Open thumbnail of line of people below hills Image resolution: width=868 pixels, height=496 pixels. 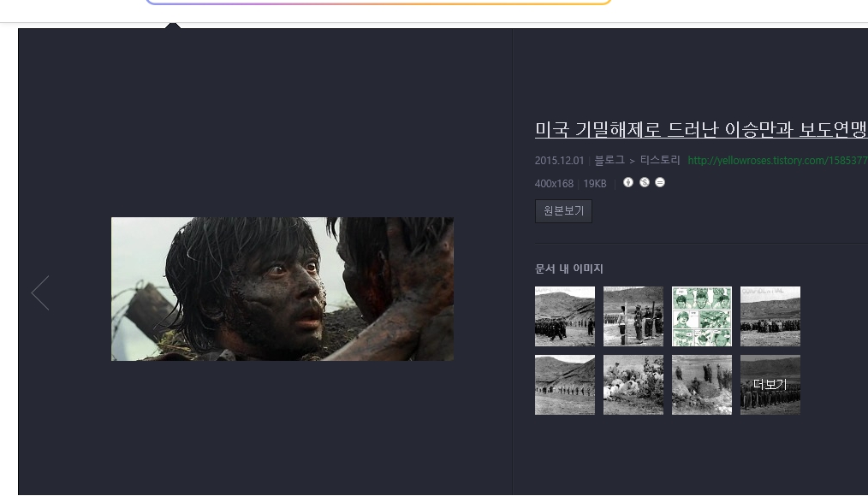tap(565, 385)
